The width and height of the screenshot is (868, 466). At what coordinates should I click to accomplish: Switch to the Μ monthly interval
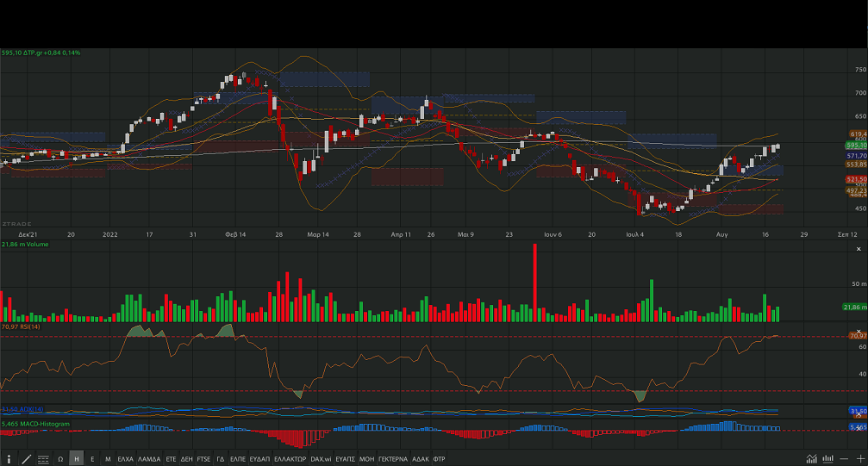click(108, 459)
